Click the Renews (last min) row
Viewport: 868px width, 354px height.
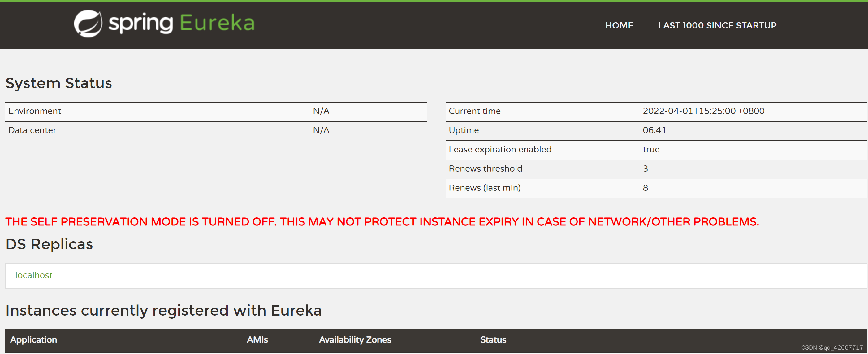pyautogui.click(x=484, y=188)
